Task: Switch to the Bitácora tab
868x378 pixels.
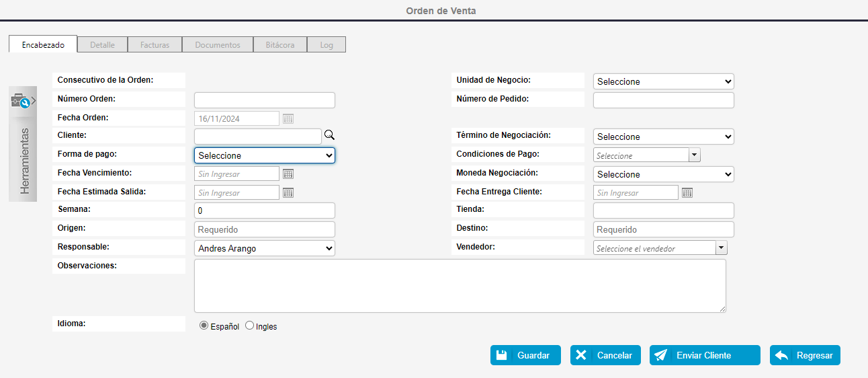Action: pos(279,45)
